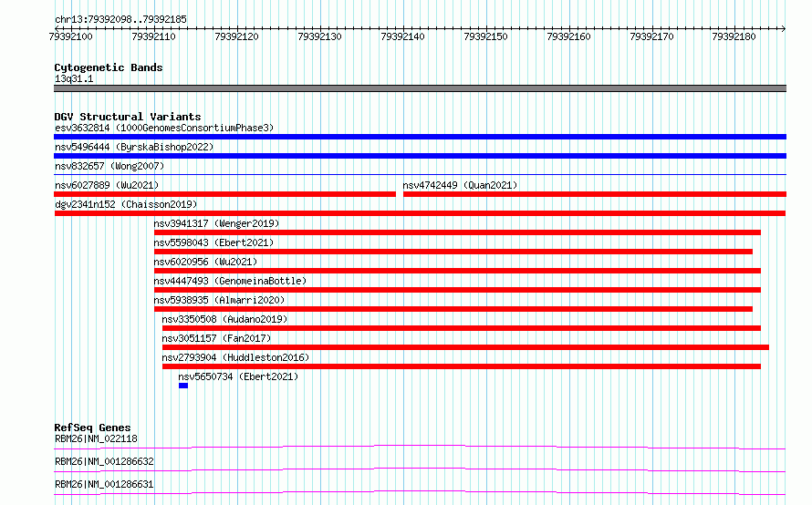Click variant label nsv3941317 (Wenger2019)
This screenshot has height=505, width=812.
point(216,223)
